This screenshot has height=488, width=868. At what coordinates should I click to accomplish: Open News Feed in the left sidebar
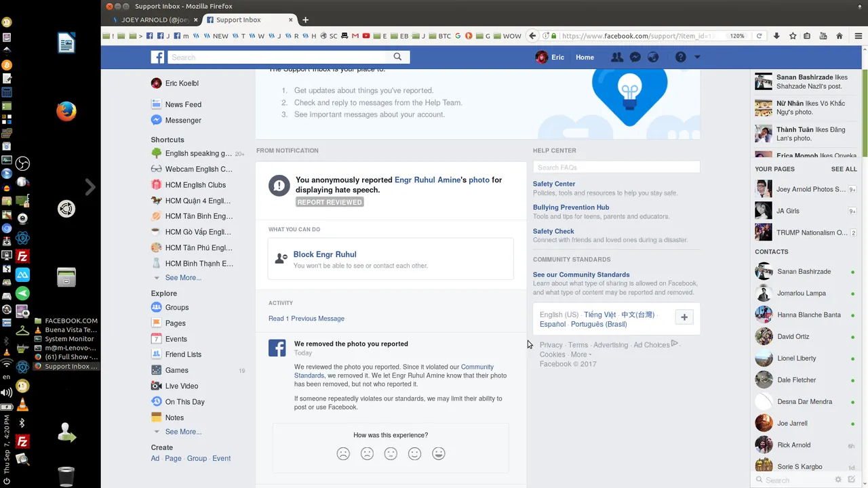[x=183, y=104]
